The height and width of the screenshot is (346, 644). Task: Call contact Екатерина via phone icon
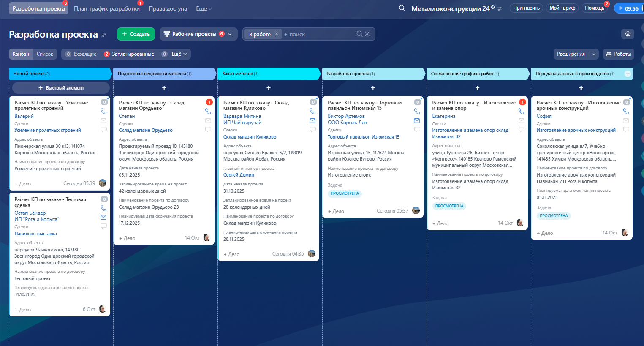(521, 111)
